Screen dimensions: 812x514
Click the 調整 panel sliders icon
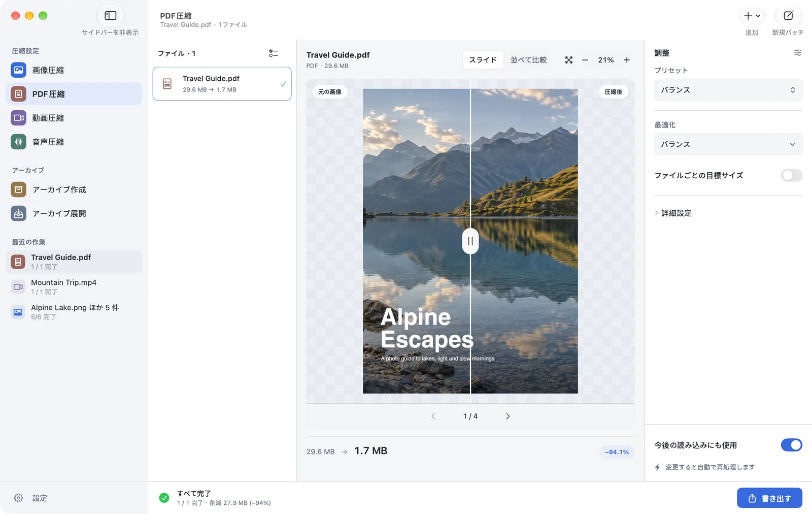click(797, 53)
